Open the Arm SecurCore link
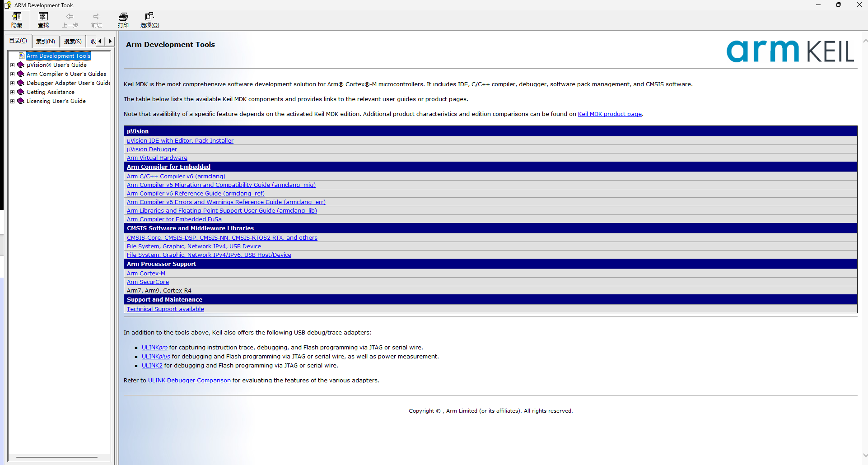Screen dimensions: 868x465 (x=148, y=282)
